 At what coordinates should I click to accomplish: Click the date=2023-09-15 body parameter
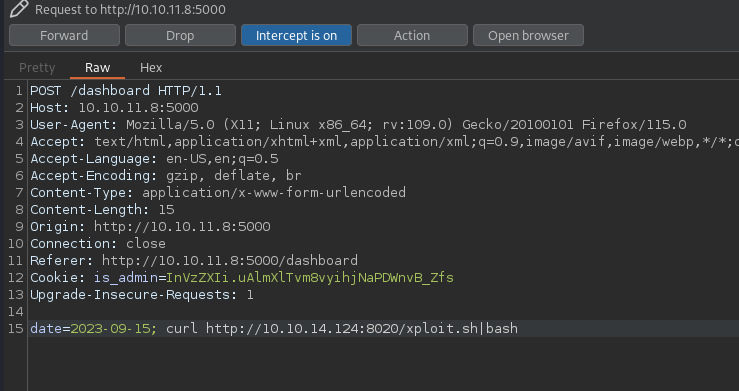point(93,328)
